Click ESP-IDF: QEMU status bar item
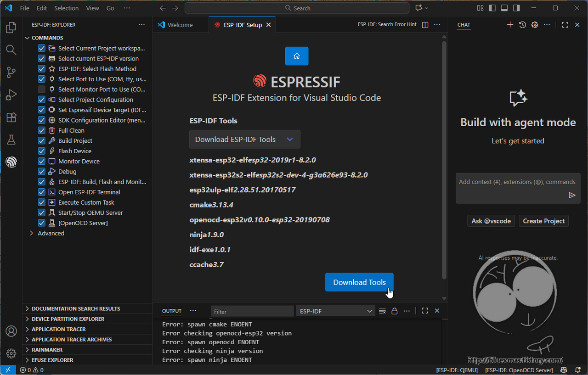The width and height of the screenshot is (588, 375). pyautogui.click(x=457, y=370)
